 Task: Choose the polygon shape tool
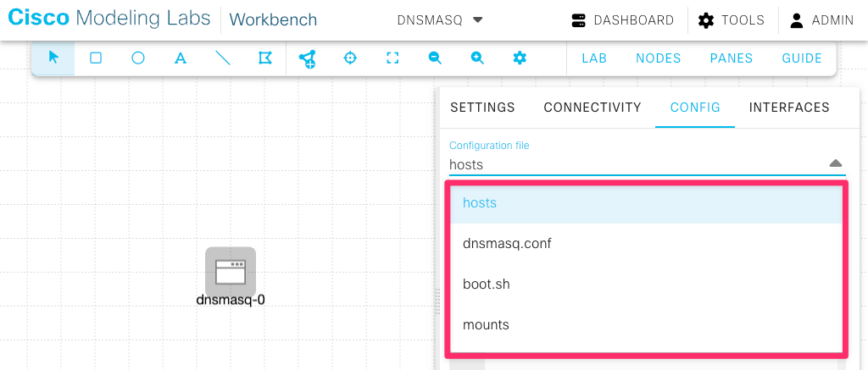click(x=265, y=58)
